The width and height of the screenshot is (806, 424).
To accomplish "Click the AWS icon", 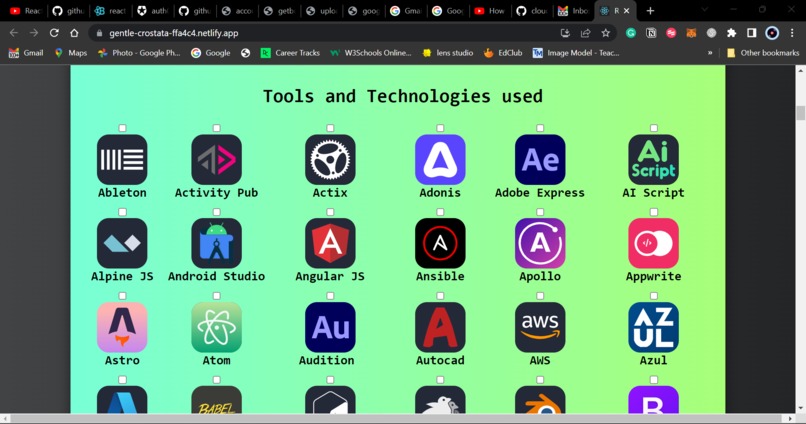I will pos(540,327).
